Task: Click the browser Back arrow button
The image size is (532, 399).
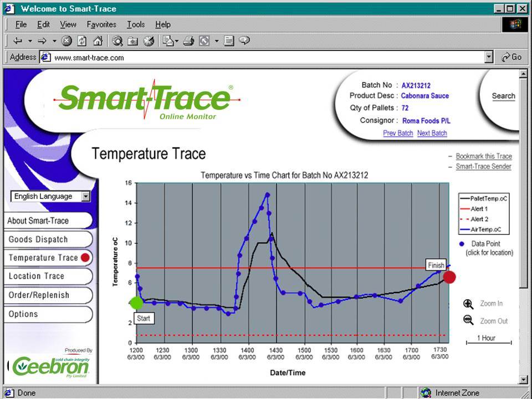Action: pyautogui.click(x=18, y=41)
